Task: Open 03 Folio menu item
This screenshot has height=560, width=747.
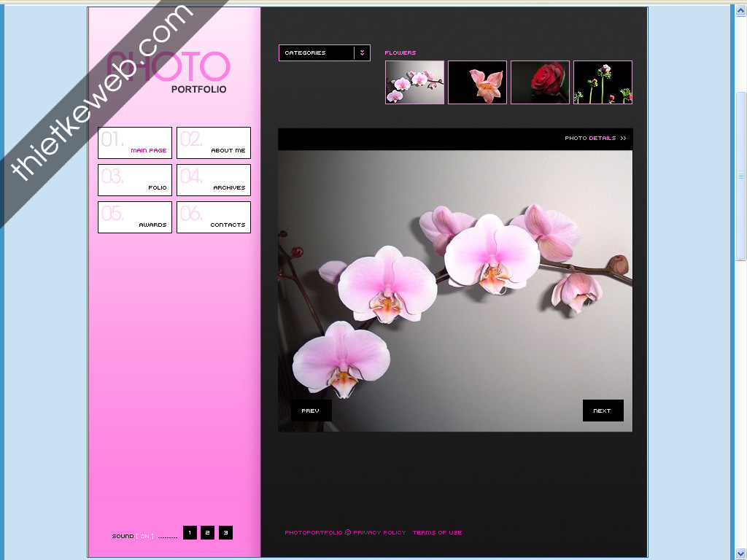Action: click(x=135, y=180)
